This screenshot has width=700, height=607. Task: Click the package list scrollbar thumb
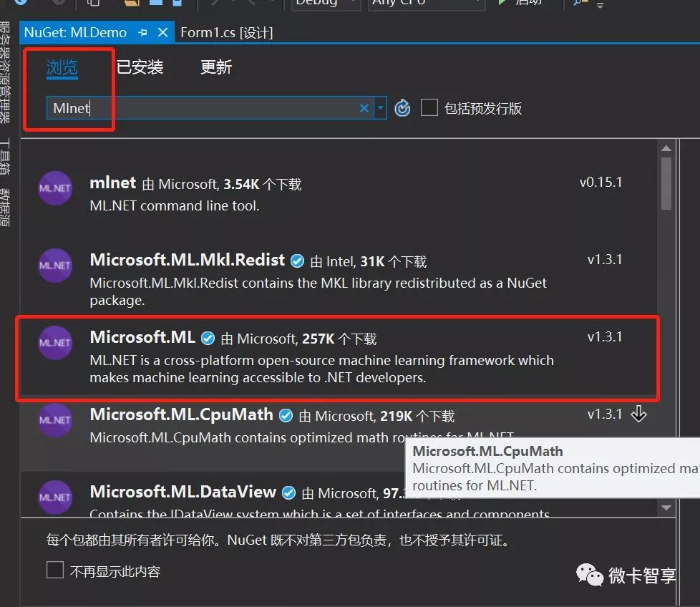pos(666,183)
